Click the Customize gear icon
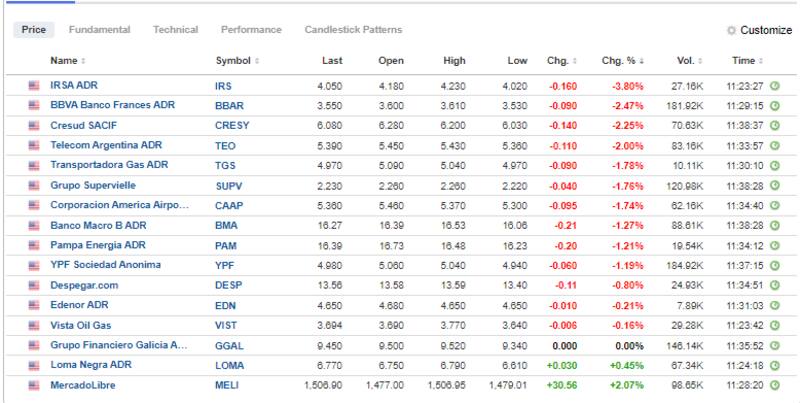The image size is (800, 403). (x=731, y=30)
